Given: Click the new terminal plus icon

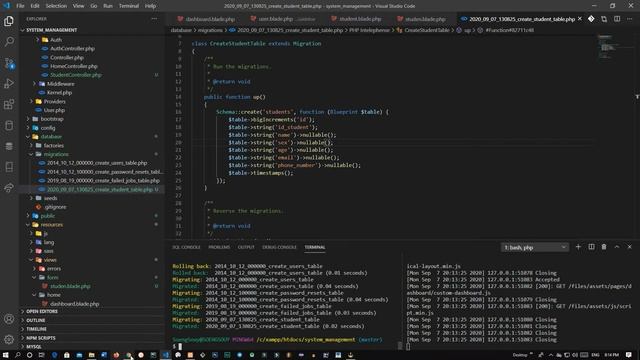Looking at the screenshot, I should click(578, 247).
